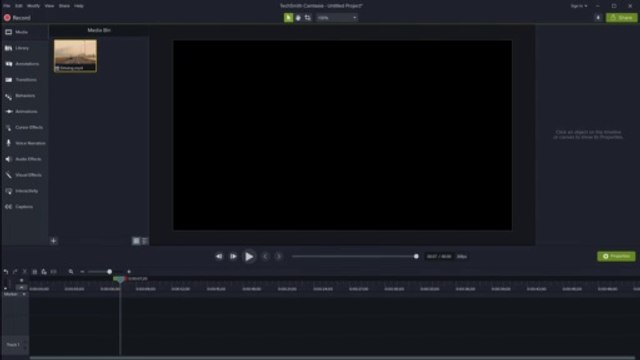Open the View menu
This screenshot has width=640, height=360.
(x=49, y=6)
